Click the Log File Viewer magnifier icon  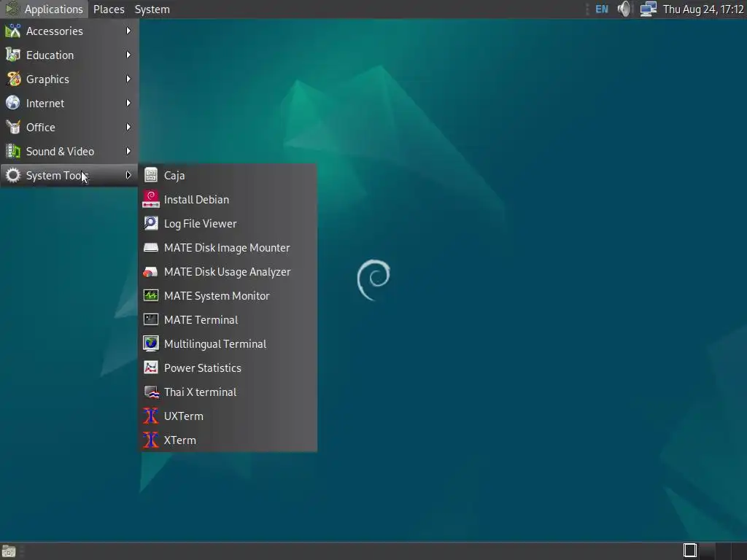[151, 223]
